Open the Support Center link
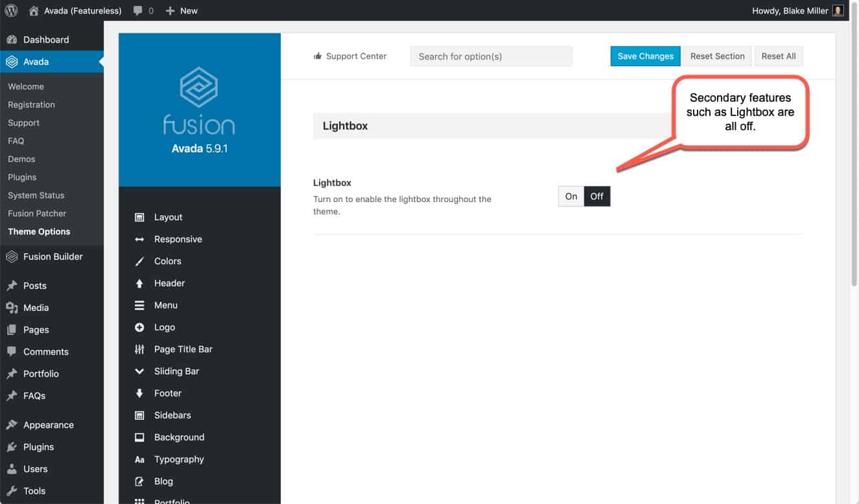Viewport: 859px width, 504px height. tap(356, 56)
